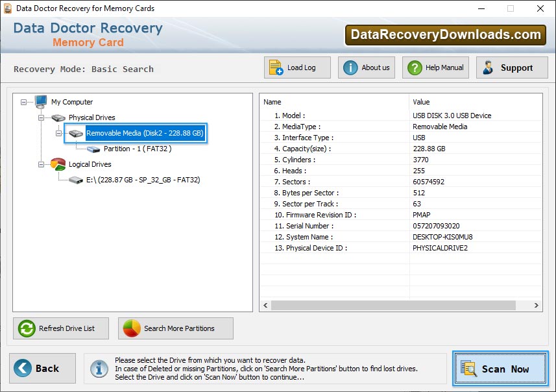The height and width of the screenshot is (392, 556).
Task: Select value 'USB DISK 3.0 USB Device'
Action: (452, 116)
